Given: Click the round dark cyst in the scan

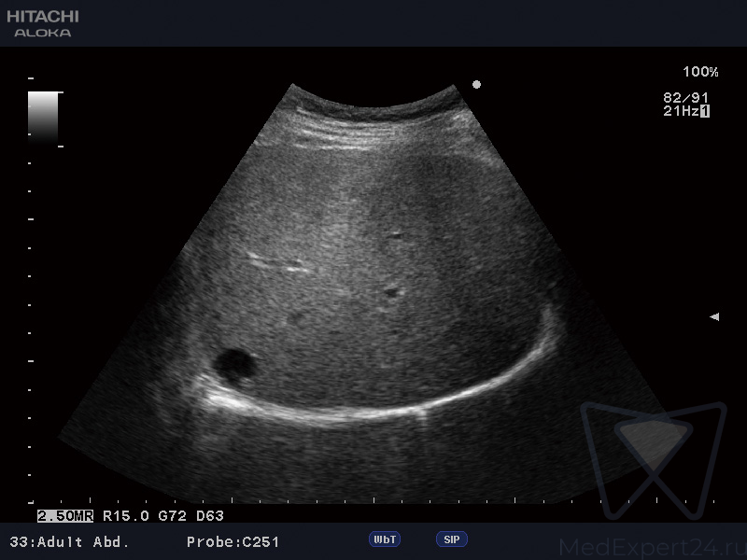Looking at the screenshot, I should [234, 363].
